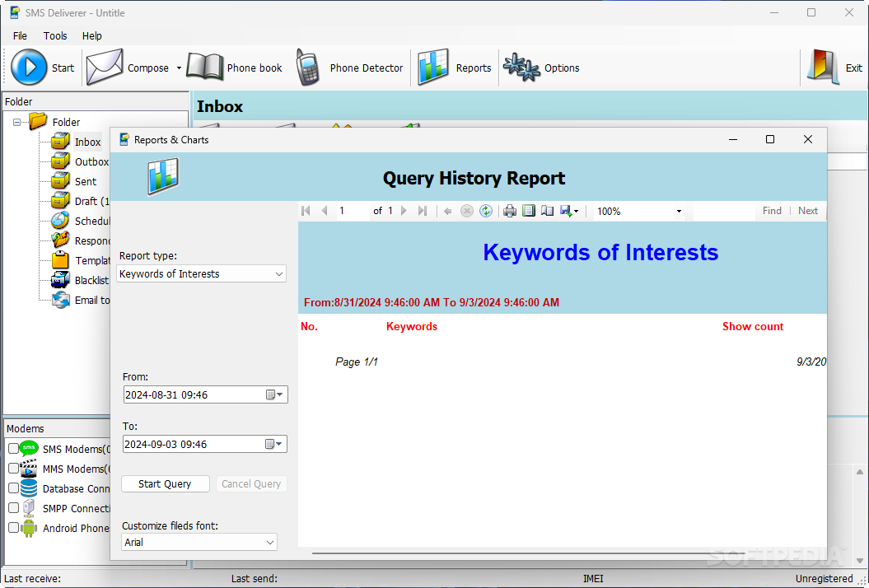The image size is (869, 588).
Task: Click the Keywords column header
Action: (x=412, y=326)
